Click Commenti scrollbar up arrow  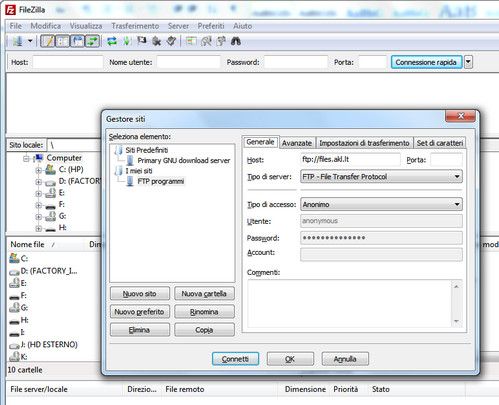[x=456, y=286]
